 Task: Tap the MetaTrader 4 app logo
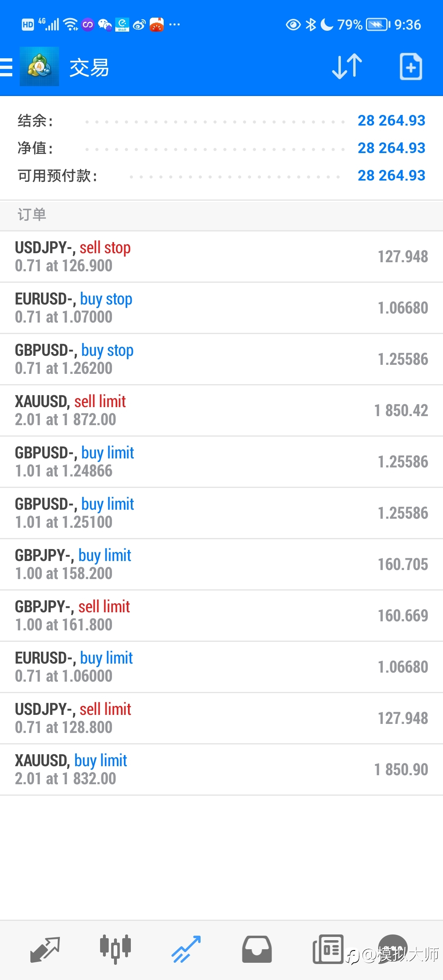tap(39, 66)
